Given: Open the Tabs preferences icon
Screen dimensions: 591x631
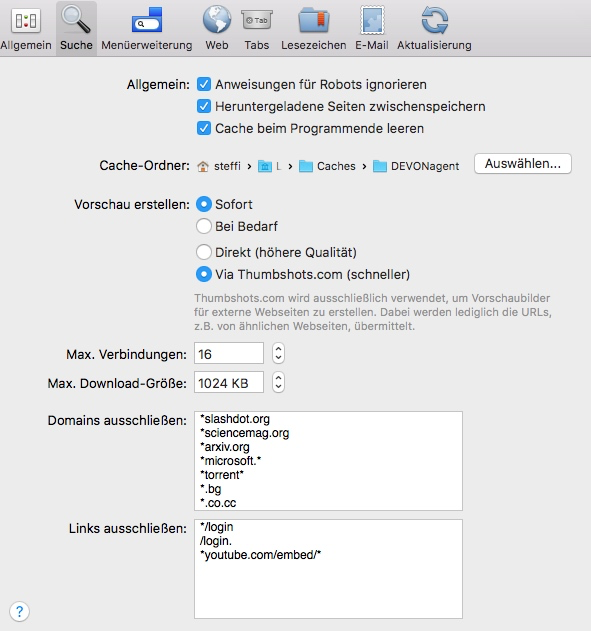Looking at the screenshot, I should point(257,28).
